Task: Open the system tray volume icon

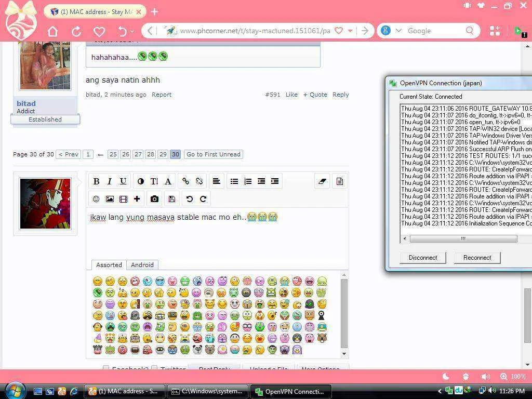Action: tap(492, 391)
